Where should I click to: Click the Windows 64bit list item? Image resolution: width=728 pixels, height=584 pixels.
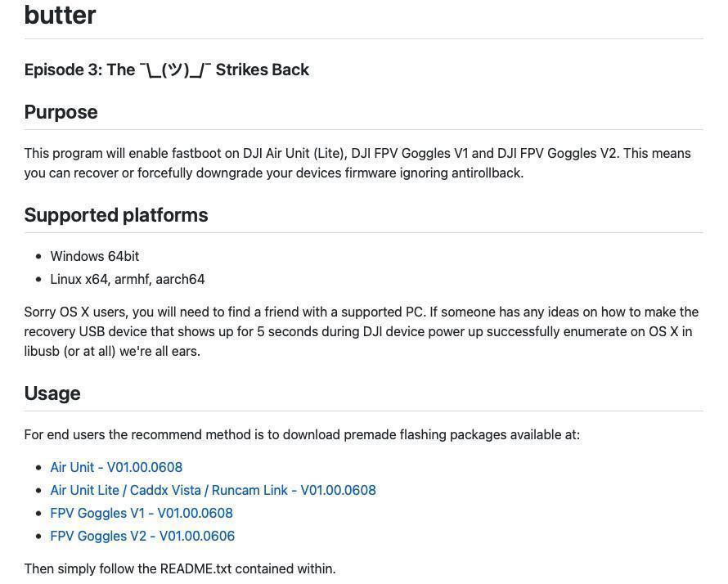[x=95, y=256]
